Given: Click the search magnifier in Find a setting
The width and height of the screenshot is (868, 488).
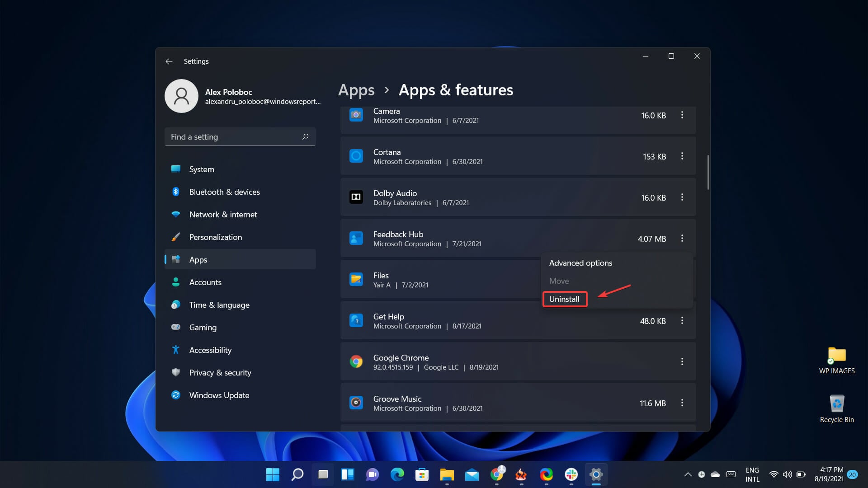Looking at the screenshot, I should [305, 136].
